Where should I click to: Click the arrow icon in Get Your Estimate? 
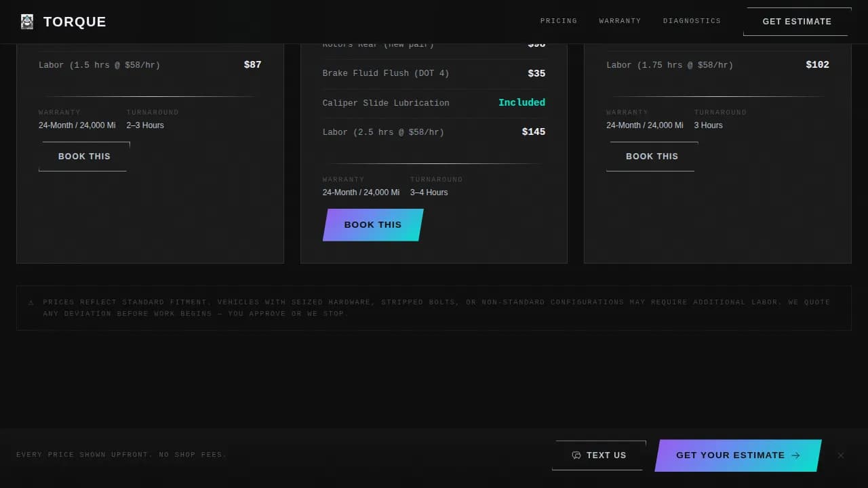pyautogui.click(x=796, y=455)
